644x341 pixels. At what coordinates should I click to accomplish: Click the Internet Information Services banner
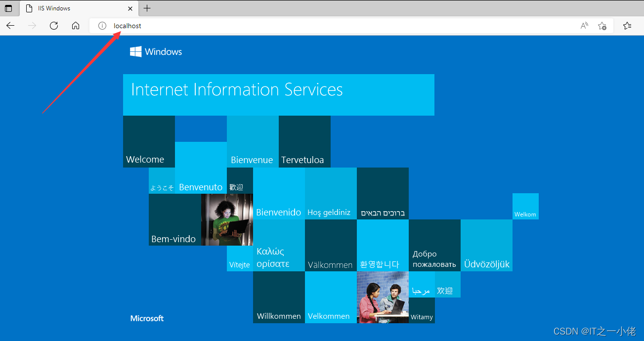click(279, 95)
